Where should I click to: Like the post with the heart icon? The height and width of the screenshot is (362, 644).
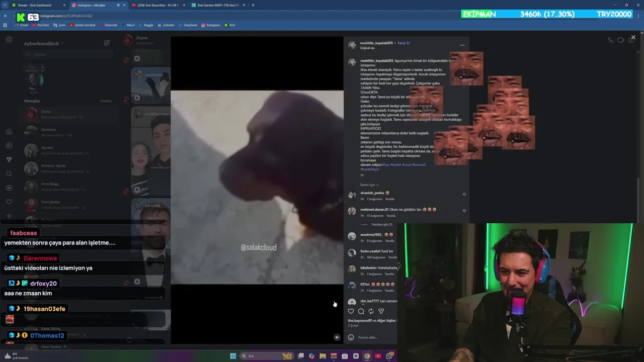point(351,311)
